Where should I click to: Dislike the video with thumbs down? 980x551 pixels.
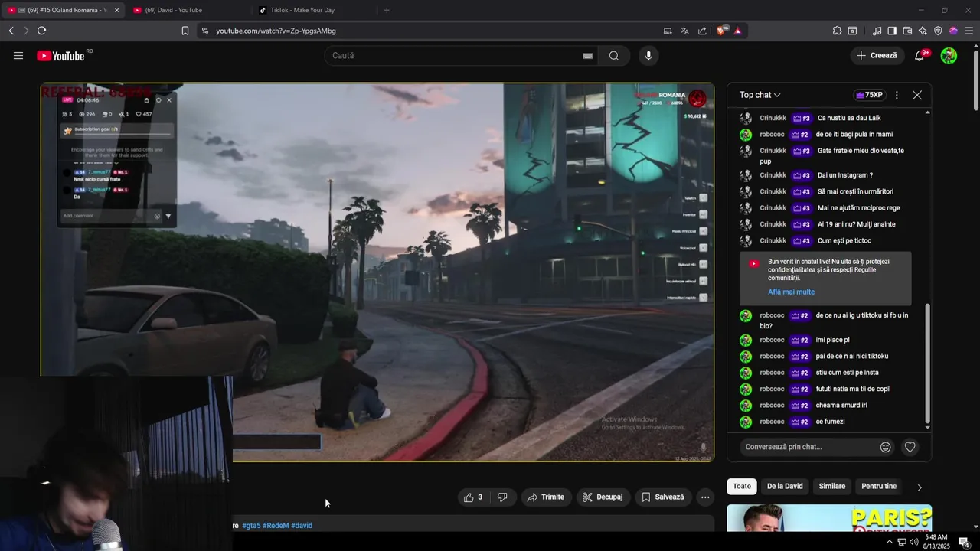click(502, 497)
